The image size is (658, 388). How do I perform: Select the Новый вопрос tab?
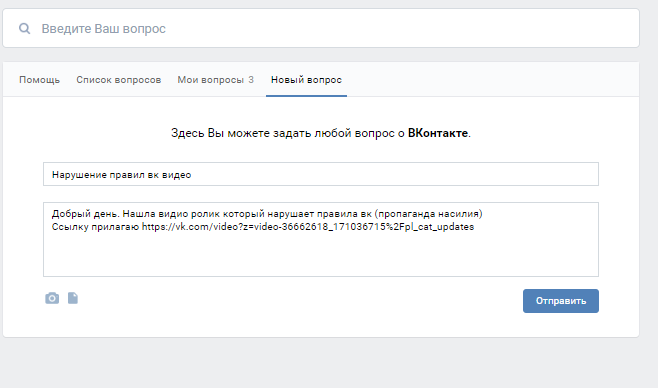tap(306, 80)
